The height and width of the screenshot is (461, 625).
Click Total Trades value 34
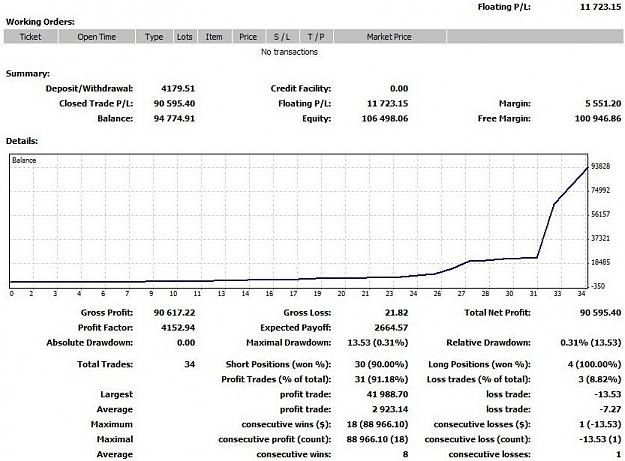coord(190,364)
